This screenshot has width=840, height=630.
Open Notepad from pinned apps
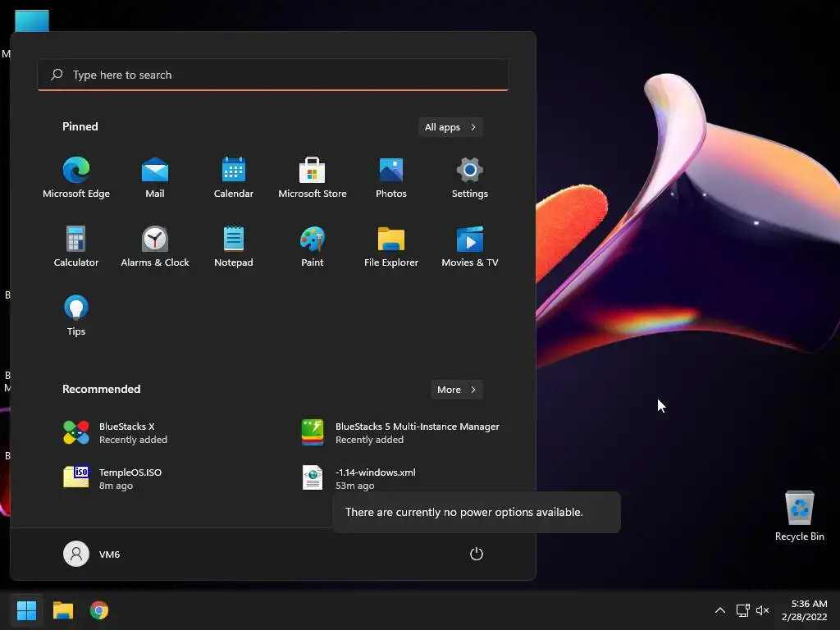point(234,247)
